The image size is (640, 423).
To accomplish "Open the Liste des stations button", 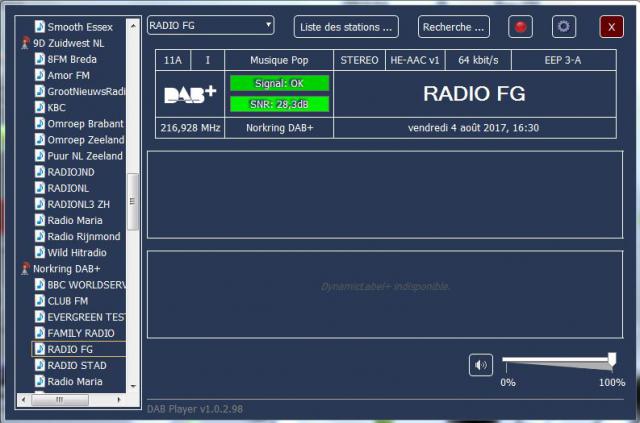I will (x=346, y=27).
